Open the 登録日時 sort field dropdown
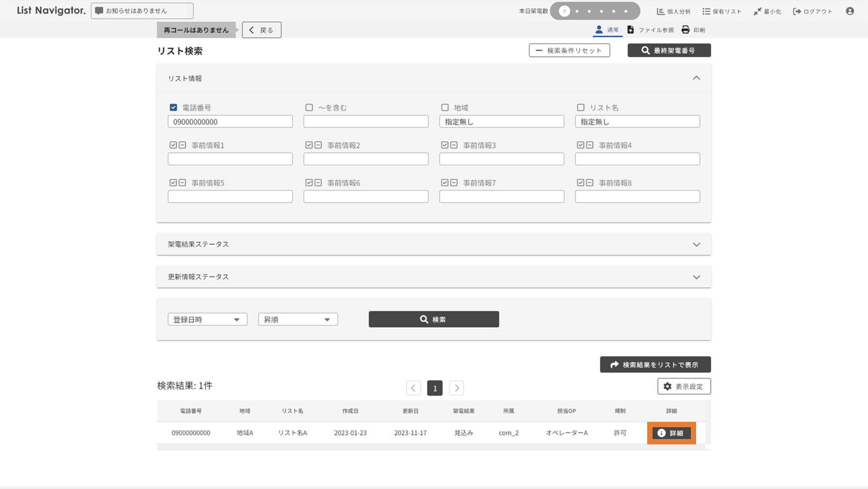 (x=207, y=320)
